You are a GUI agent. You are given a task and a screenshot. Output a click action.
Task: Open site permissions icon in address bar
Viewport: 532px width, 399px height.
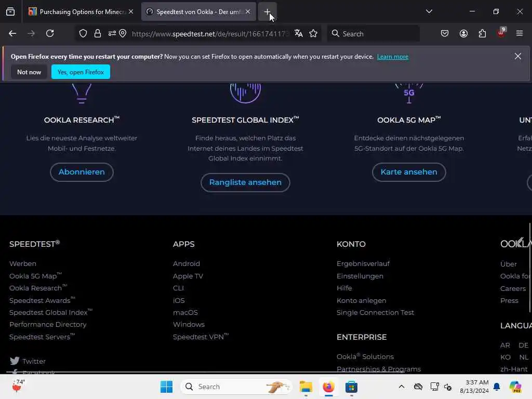pyautogui.click(x=112, y=33)
